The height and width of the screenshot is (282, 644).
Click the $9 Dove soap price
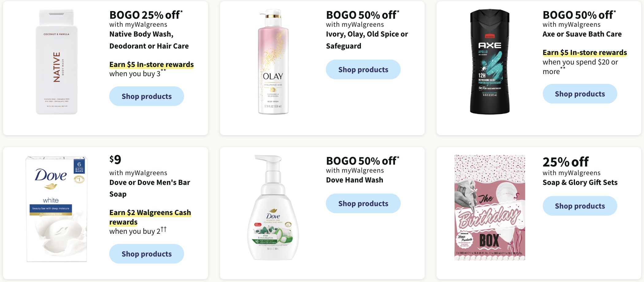[x=115, y=159]
